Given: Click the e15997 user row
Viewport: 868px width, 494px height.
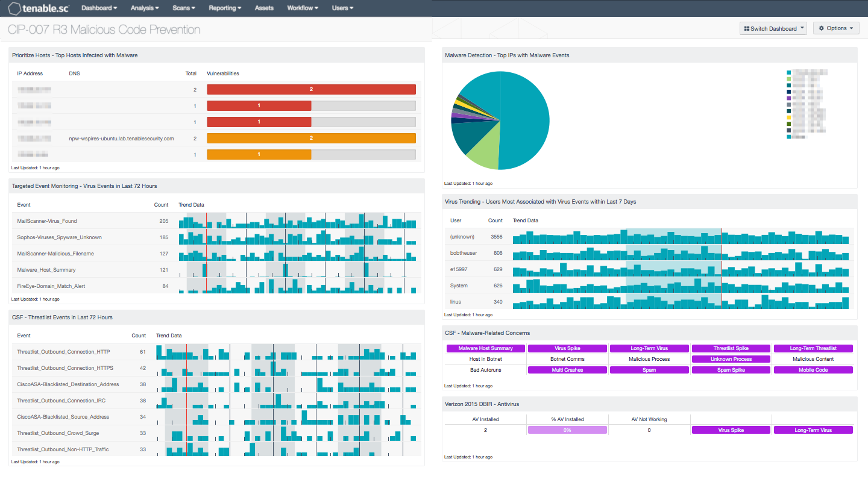Looking at the screenshot, I should point(649,269).
